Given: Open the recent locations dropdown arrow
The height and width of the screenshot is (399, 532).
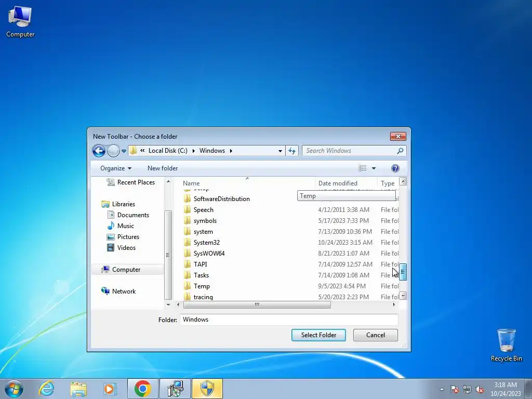Looking at the screenshot, I should pyautogui.click(x=124, y=151).
